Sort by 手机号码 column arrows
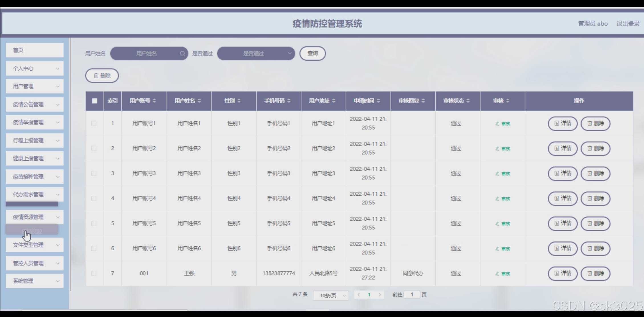This screenshot has height=317, width=644. pos(289,101)
